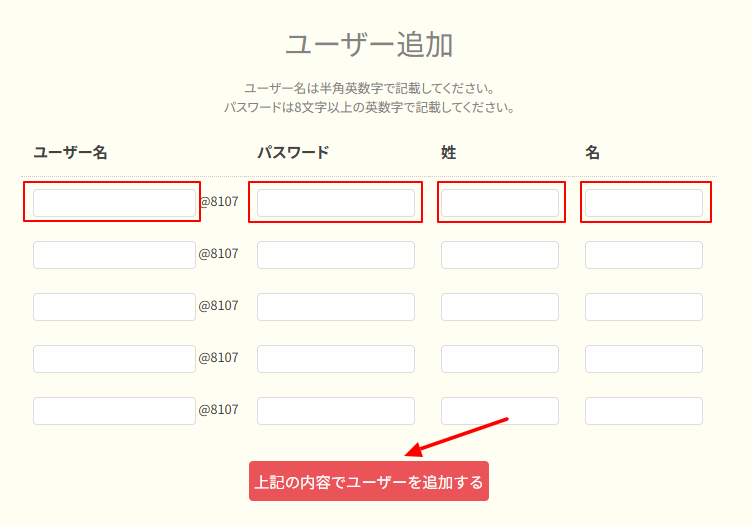Focus the fourth row ユーザー名 field
The width and height of the screenshot is (752, 526).
click(x=114, y=359)
